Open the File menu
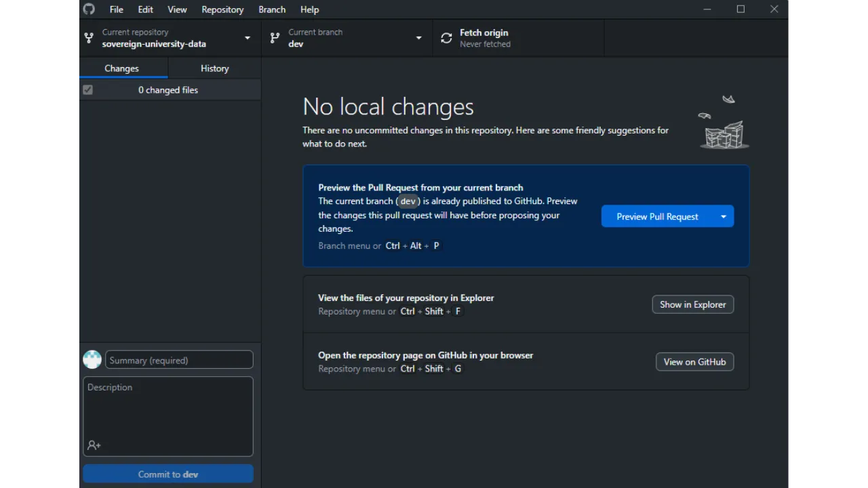The width and height of the screenshot is (868, 488). (117, 9)
